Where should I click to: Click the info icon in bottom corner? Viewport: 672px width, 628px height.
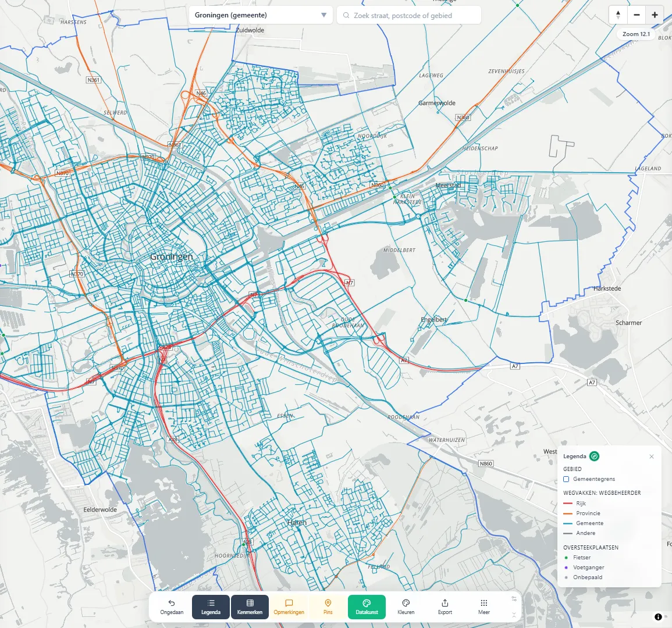coord(658,617)
